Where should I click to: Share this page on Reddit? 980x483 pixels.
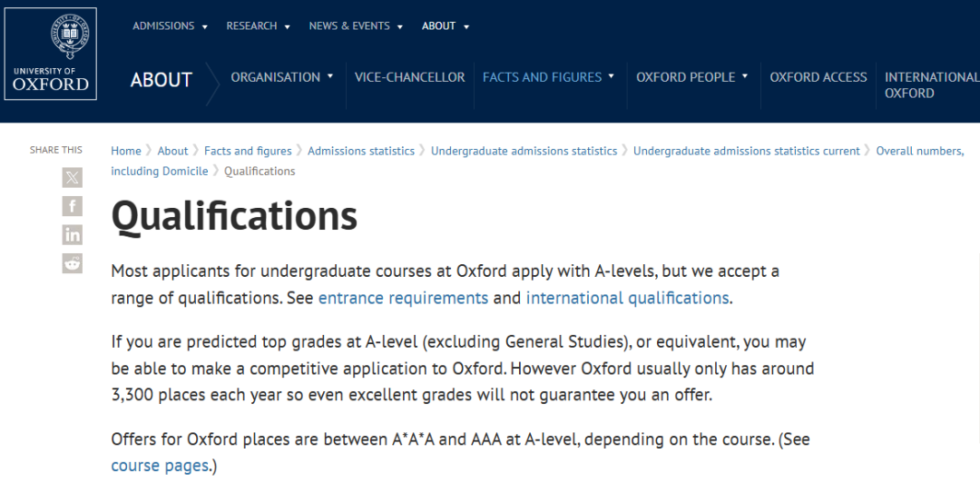(72, 263)
